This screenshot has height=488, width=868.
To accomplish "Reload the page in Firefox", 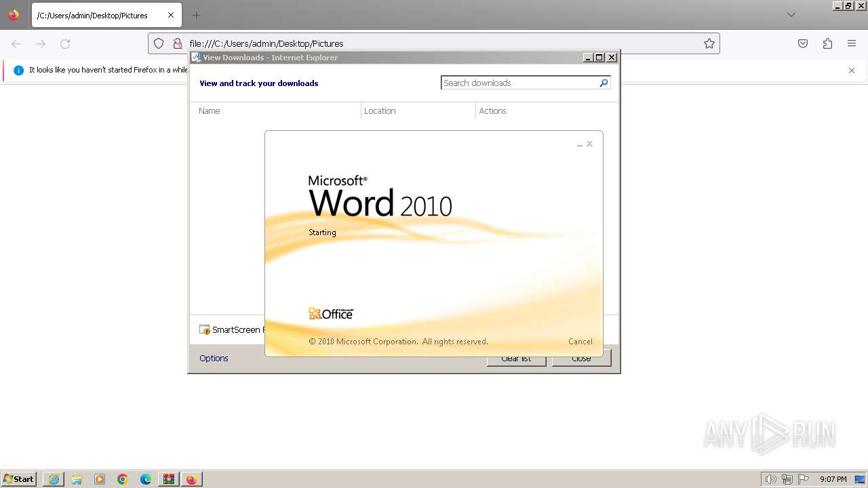I will [65, 43].
